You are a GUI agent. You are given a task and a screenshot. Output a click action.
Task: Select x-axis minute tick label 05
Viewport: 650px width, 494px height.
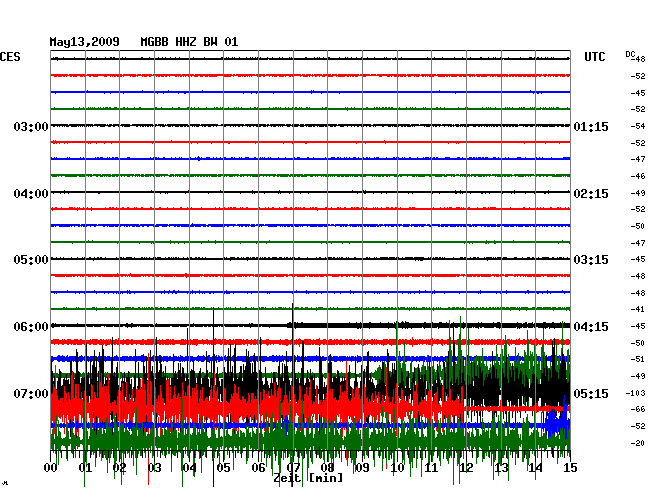pos(223,468)
